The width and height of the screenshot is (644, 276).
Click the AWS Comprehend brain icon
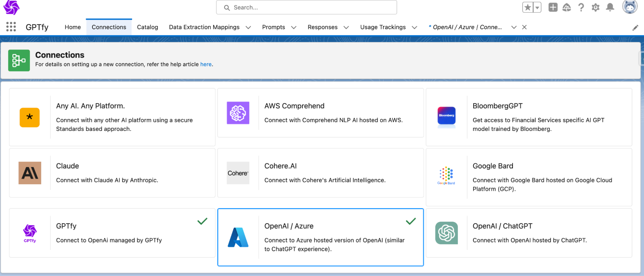click(238, 113)
